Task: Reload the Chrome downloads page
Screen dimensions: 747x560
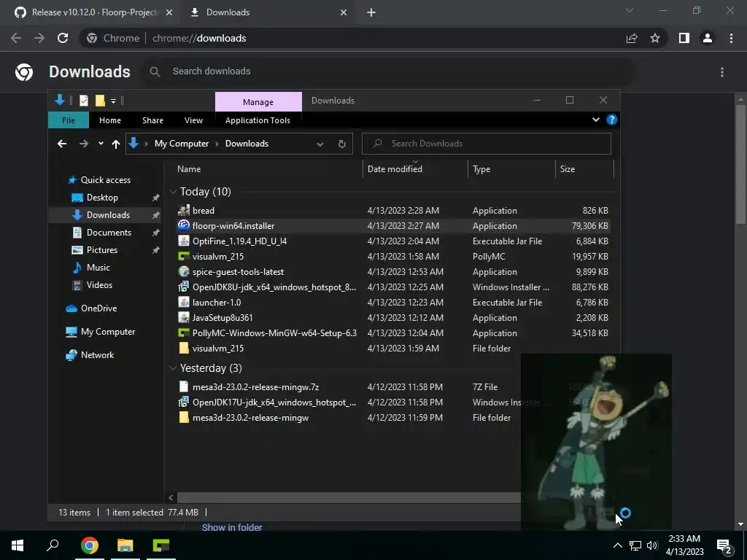Action: [x=63, y=38]
